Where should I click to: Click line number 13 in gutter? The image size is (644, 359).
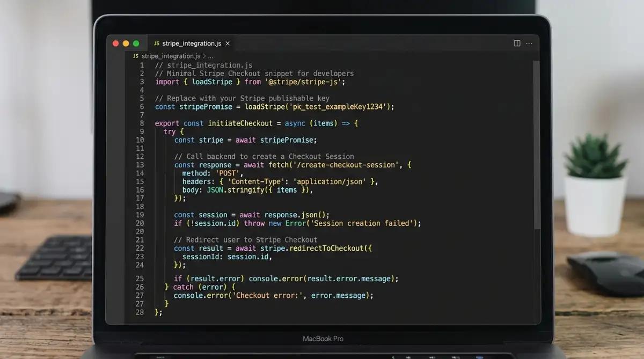point(140,165)
